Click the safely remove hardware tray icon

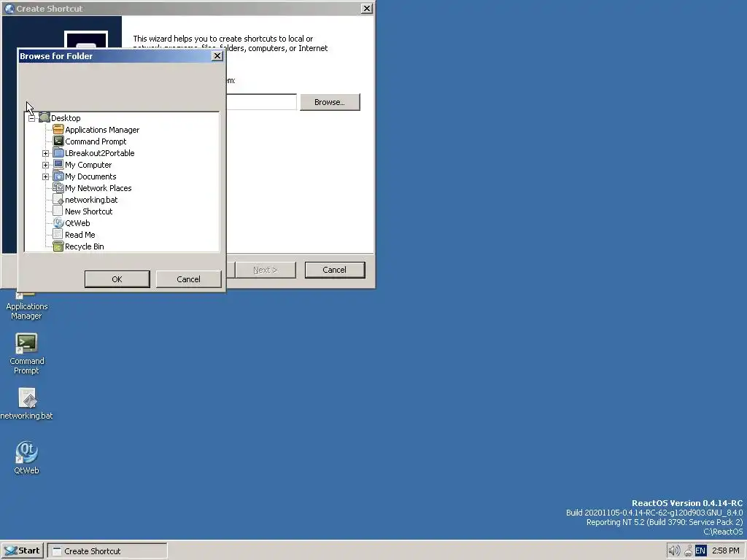[x=688, y=551]
